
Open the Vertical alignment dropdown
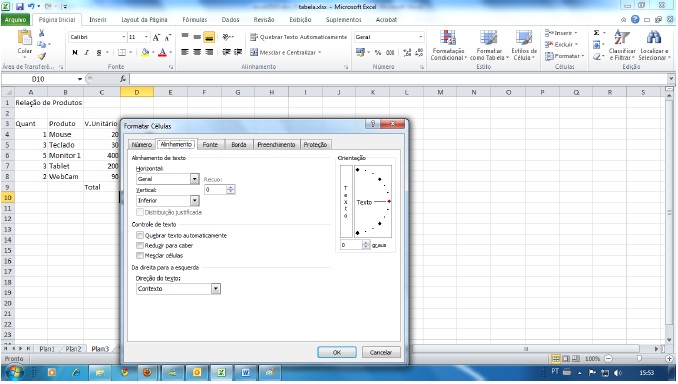[195, 200]
